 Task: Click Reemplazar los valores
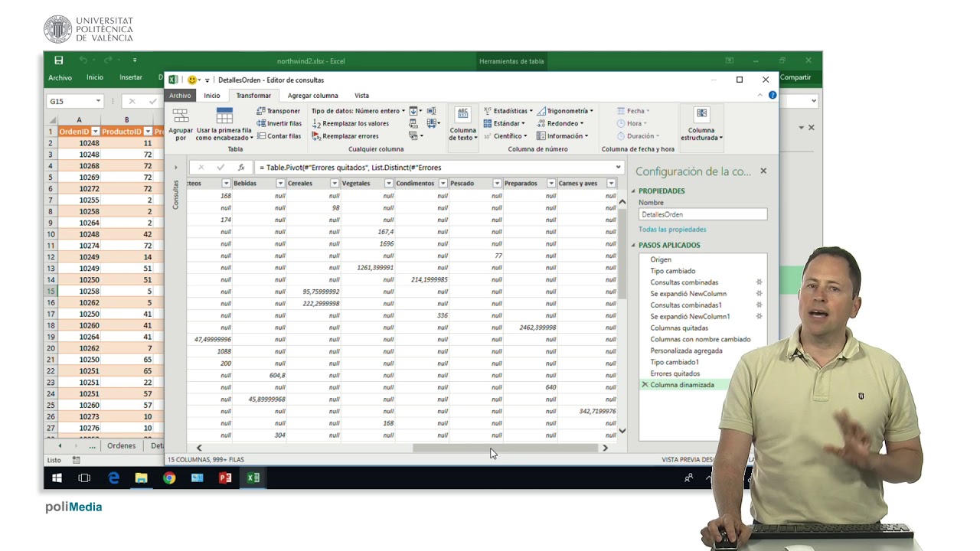351,123
